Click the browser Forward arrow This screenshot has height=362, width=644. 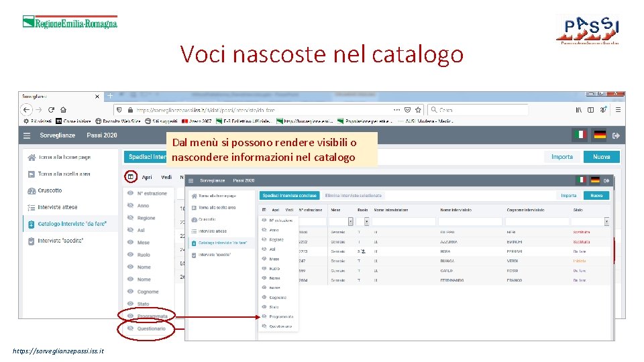39,110
